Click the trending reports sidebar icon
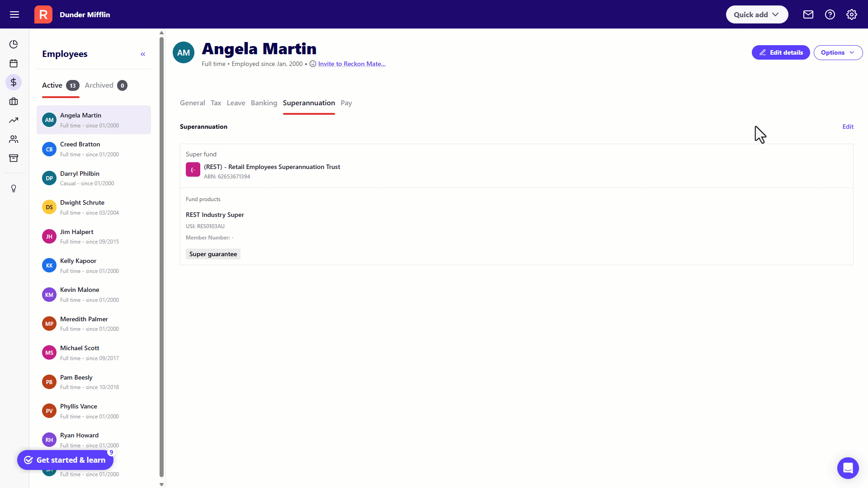This screenshot has height=488, width=868. (14, 120)
